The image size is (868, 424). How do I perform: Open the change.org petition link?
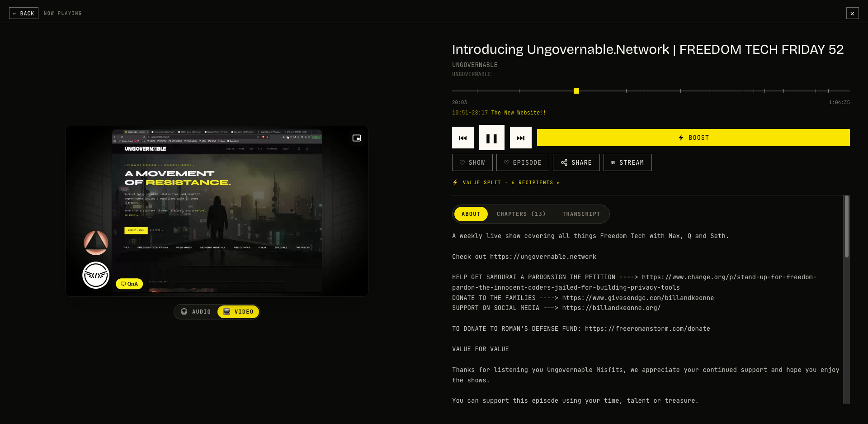[x=634, y=282]
